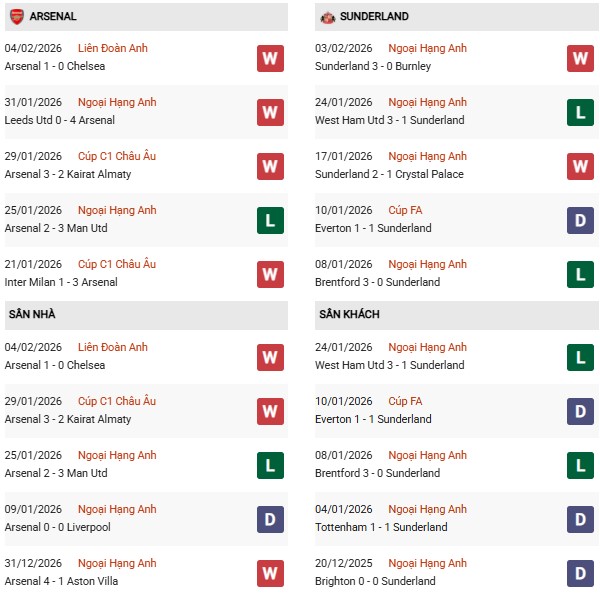Open the Leeds Utd 0 - 4 Arsenal match

[x=60, y=120]
